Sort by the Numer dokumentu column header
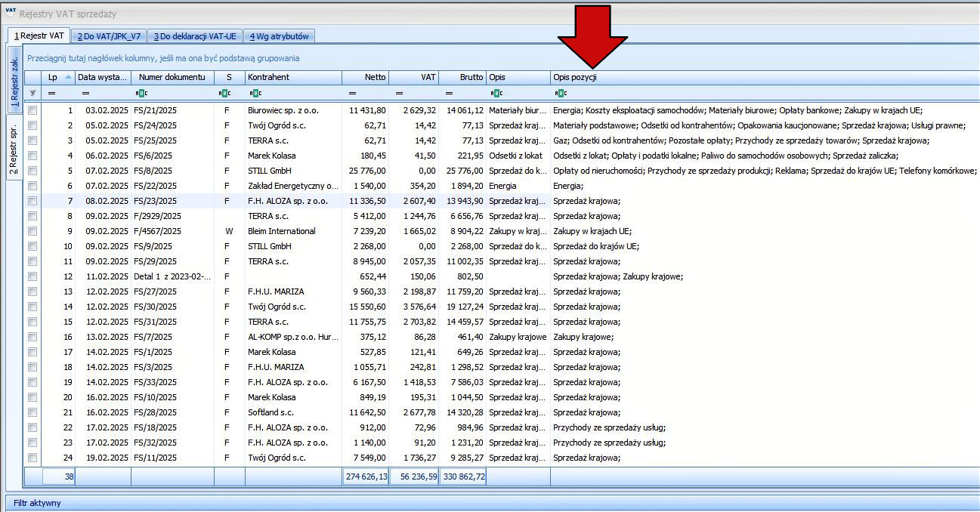This screenshot has width=980, height=512. click(x=172, y=77)
